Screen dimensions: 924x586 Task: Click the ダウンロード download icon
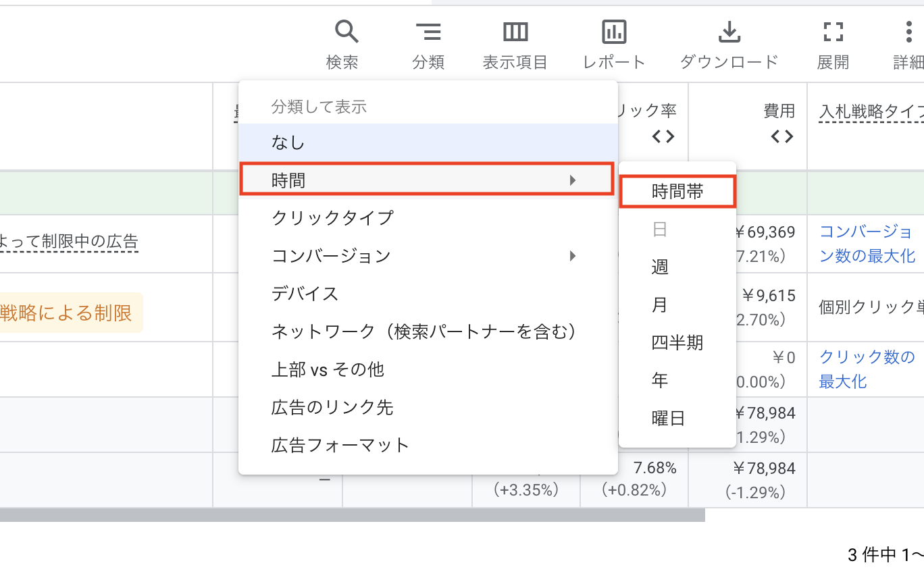(729, 32)
